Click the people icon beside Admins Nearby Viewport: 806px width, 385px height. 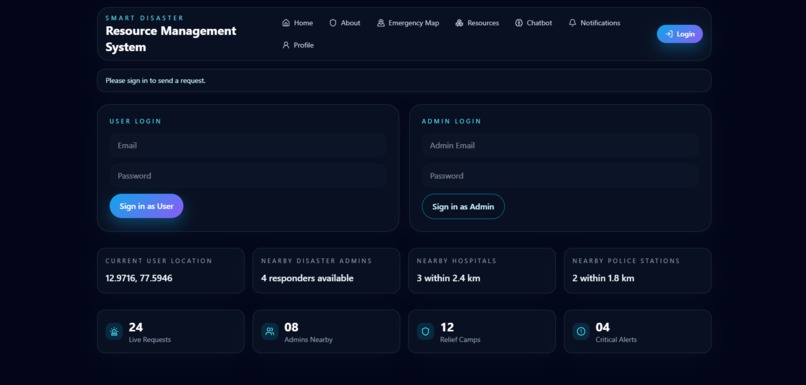click(270, 332)
